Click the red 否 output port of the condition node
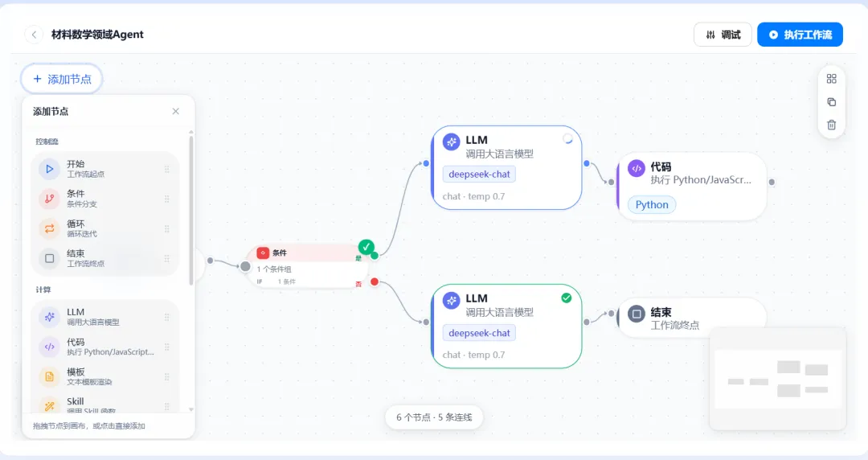The width and height of the screenshot is (868, 460). tap(375, 282)
